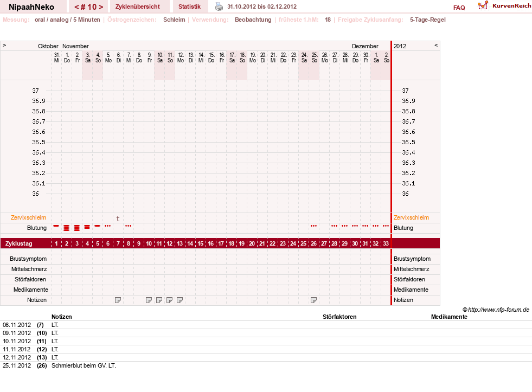Open the note icon on cycle day 7
Screen dimensions: 532x392
click(118, 300)
